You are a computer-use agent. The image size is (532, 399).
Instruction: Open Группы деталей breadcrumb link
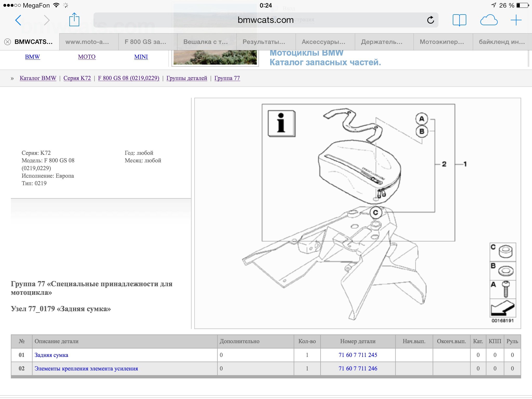coord(187,78)
